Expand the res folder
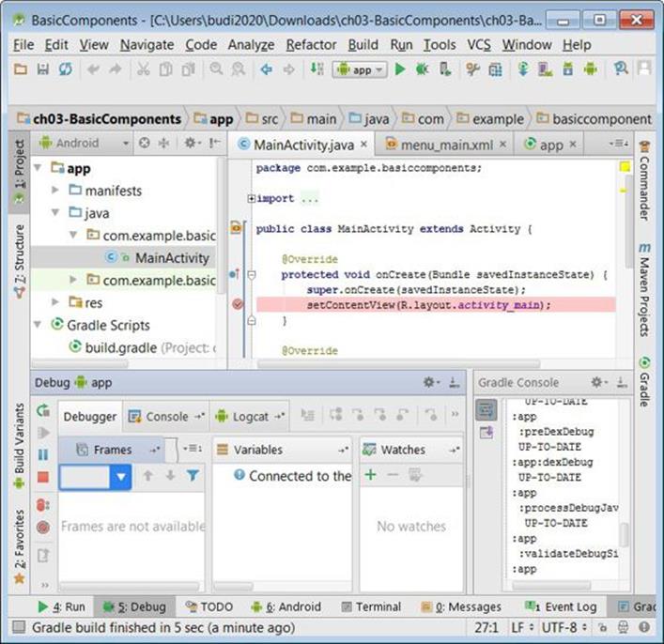 point(55,302)
